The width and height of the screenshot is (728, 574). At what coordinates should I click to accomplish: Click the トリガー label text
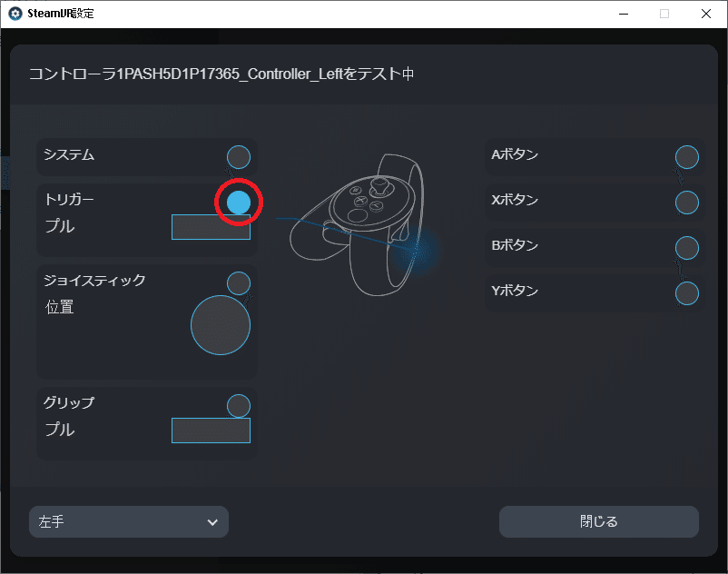point(69,200)
